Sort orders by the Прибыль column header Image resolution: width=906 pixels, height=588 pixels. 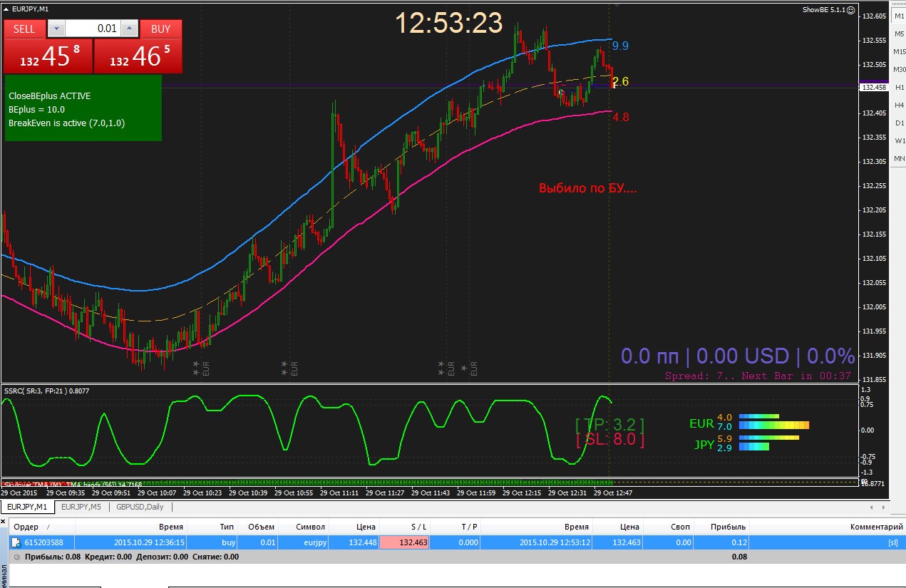[x=721, y=527]
